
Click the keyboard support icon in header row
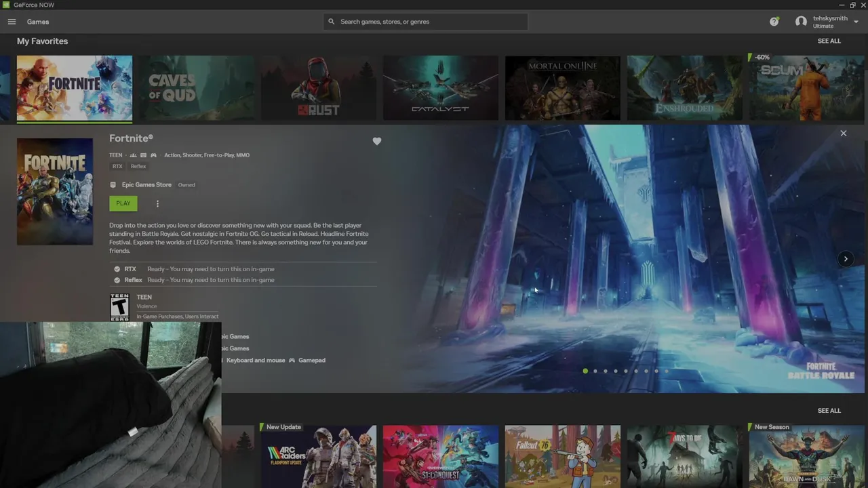143,155
